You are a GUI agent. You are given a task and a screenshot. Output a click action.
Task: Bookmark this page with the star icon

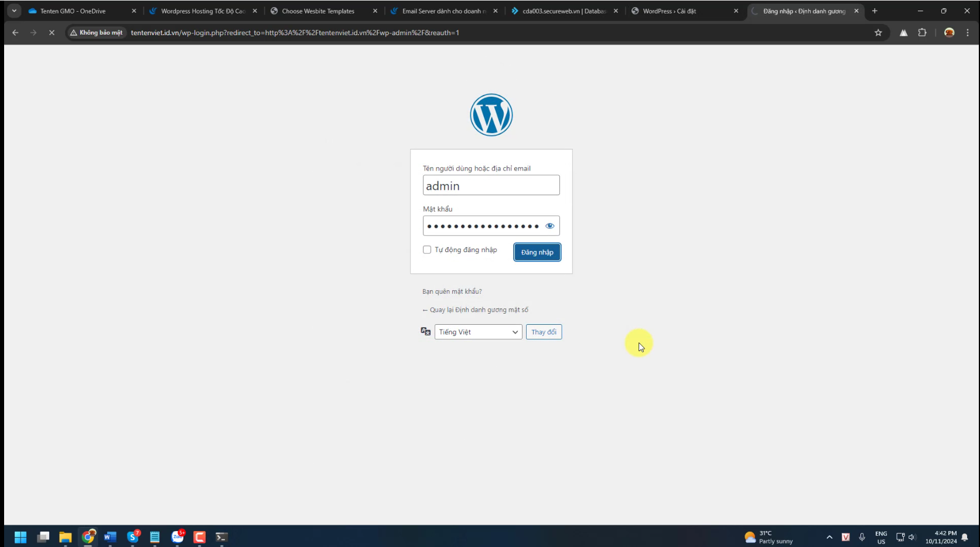878,33
